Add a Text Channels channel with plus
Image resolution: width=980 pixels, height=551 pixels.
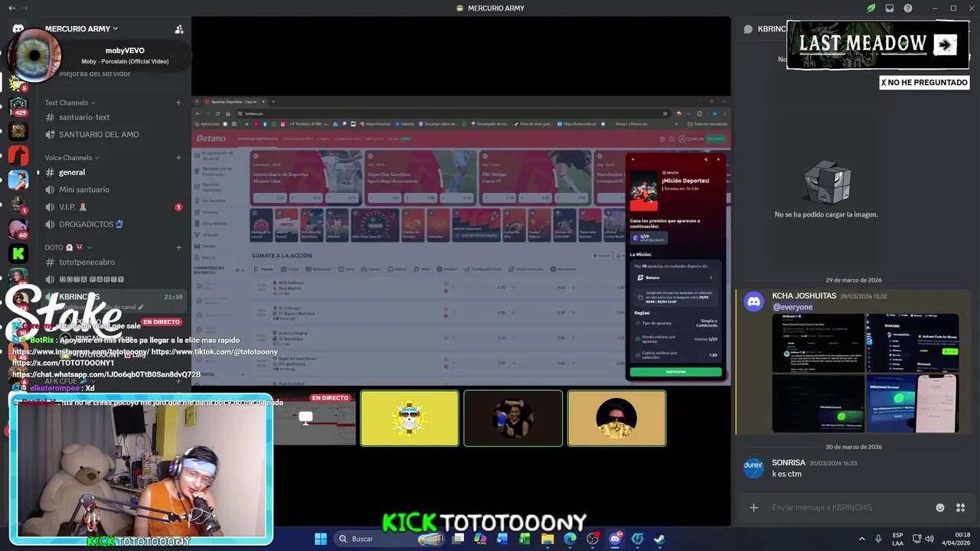[x=178, y=103]
